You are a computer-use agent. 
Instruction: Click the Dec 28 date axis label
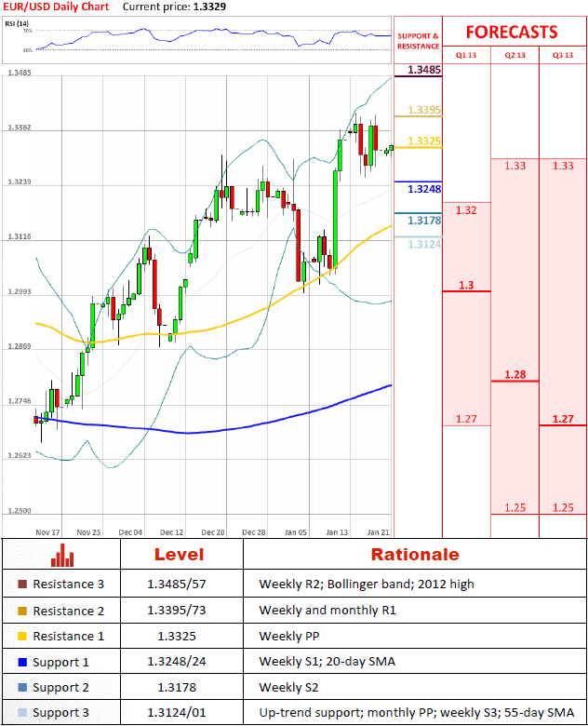(254, 532)
